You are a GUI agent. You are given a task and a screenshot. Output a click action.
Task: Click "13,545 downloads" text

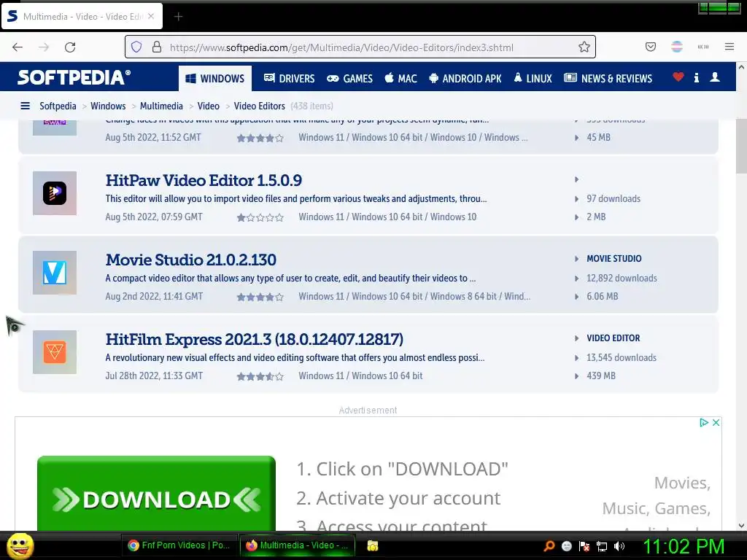pos(622,357)
